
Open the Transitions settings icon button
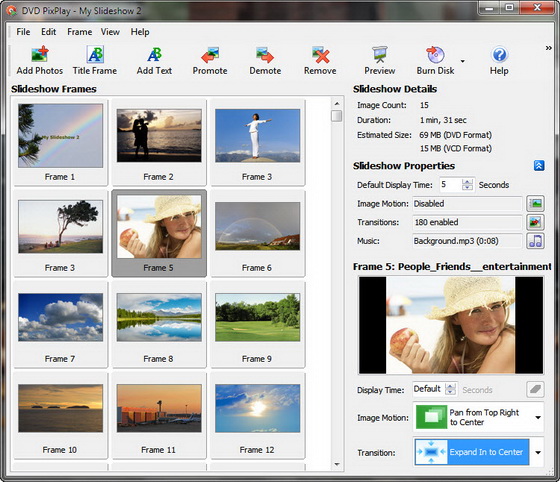[x=535, y=222]
